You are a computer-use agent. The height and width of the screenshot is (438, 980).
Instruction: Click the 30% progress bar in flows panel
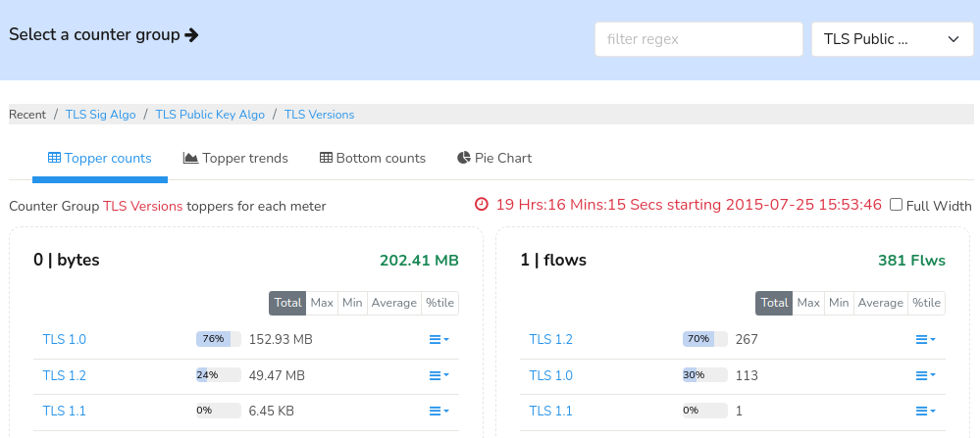705,375
